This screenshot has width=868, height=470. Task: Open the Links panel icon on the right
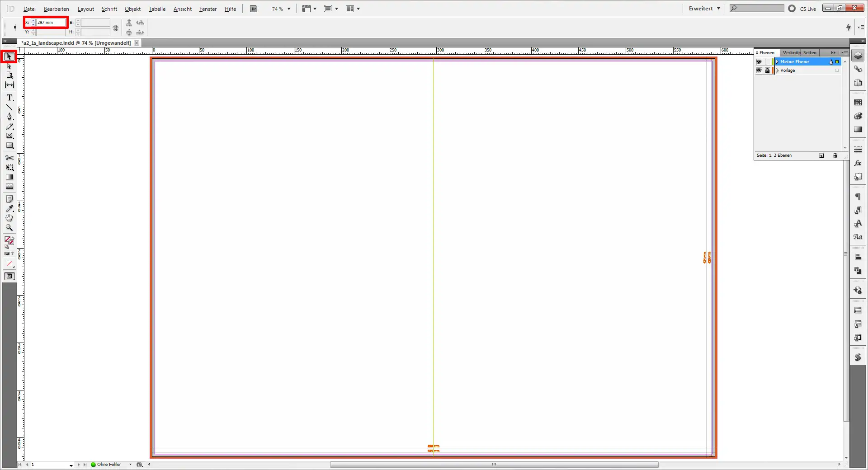(858, 69)
